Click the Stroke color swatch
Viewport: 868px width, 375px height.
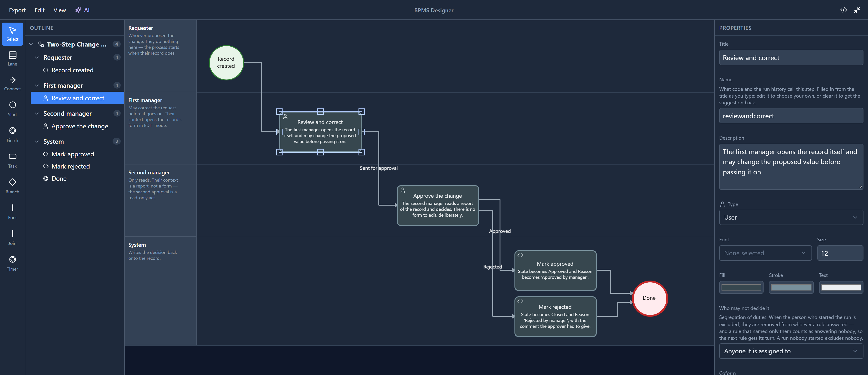[791, 288]
